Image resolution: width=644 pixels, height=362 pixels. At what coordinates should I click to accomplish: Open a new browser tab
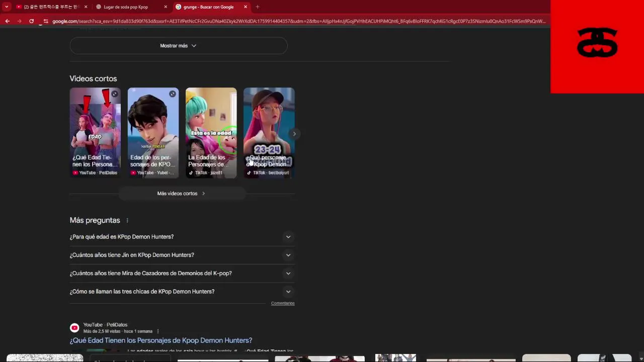pyautogui.click(x=258, y=7)
